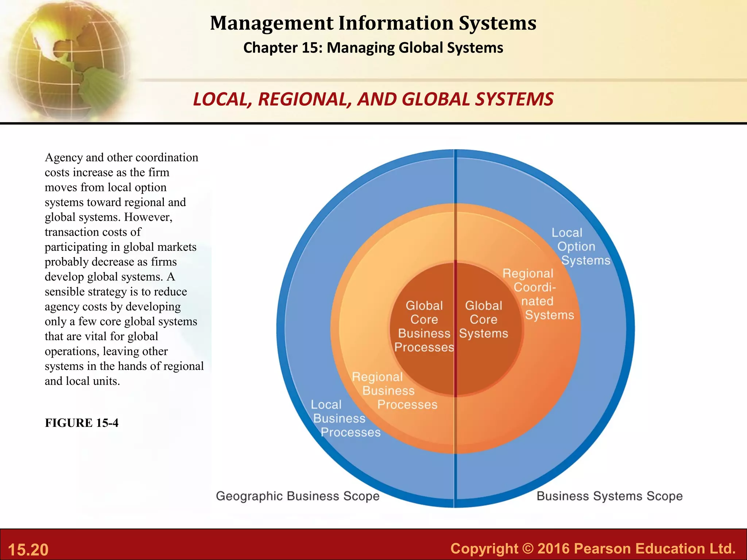Click the 'LOCAL, REGIONAL, AND GLOBAL SYSTEMS' heading
This screenshot has height=560, width=747.
pyautogui.click(x=373, y=99)
